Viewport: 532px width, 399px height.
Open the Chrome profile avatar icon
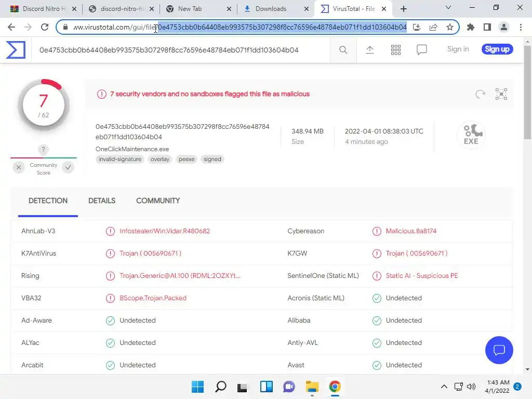[504, 27]
